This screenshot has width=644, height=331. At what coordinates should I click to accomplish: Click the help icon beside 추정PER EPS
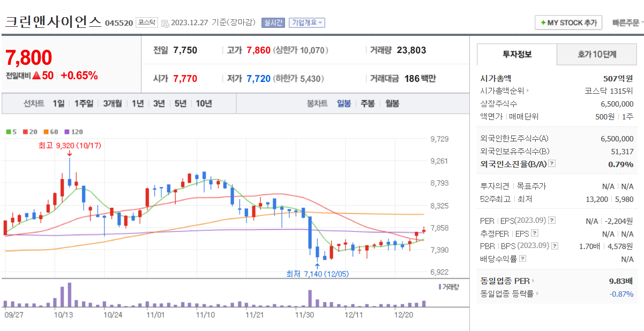(534, 234)
